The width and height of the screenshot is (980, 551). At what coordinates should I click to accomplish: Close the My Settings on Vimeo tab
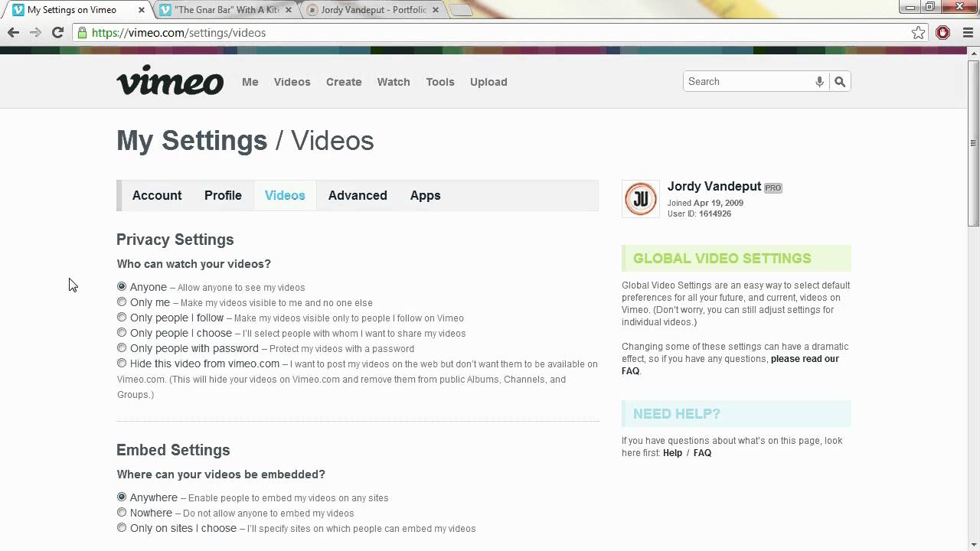pyautogui.click(x=143, y=11)
